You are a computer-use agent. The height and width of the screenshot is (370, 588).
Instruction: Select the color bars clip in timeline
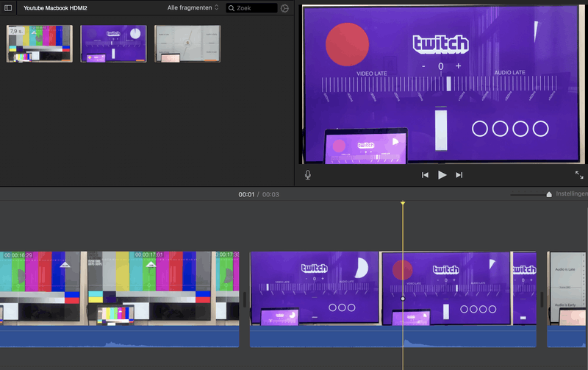point(118,287)
